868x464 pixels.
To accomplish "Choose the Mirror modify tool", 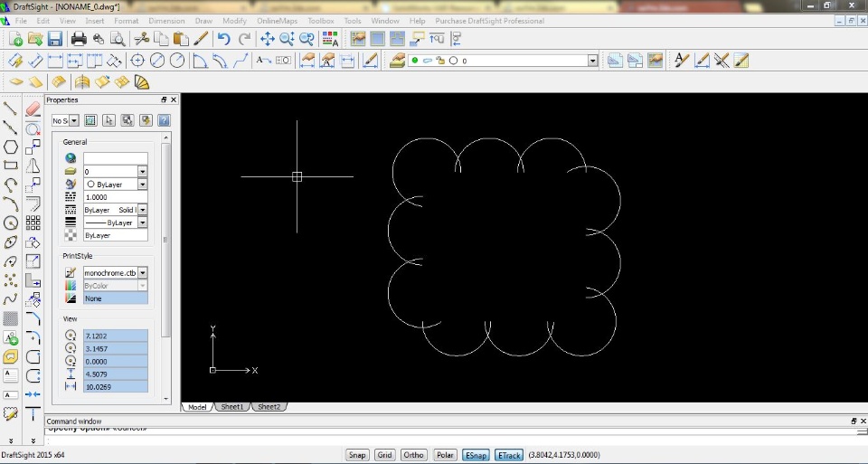I will (33, 166).
